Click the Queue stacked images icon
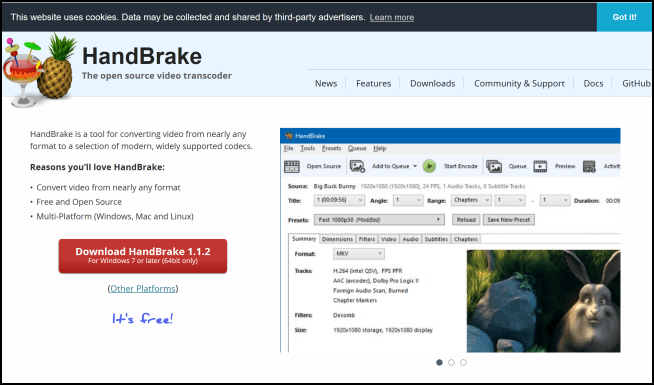The width and height of the screenshot is (654, 385). pyautogui.click(x=494, y=166)
